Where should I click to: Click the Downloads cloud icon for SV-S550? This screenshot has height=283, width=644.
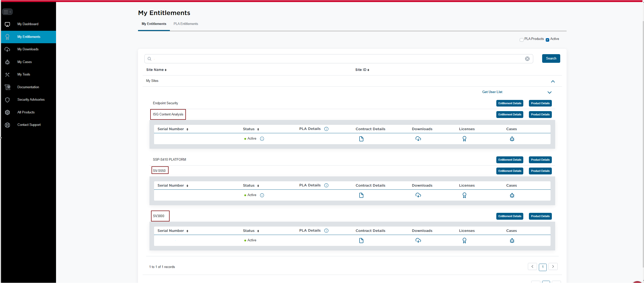(x=418, y=195)
